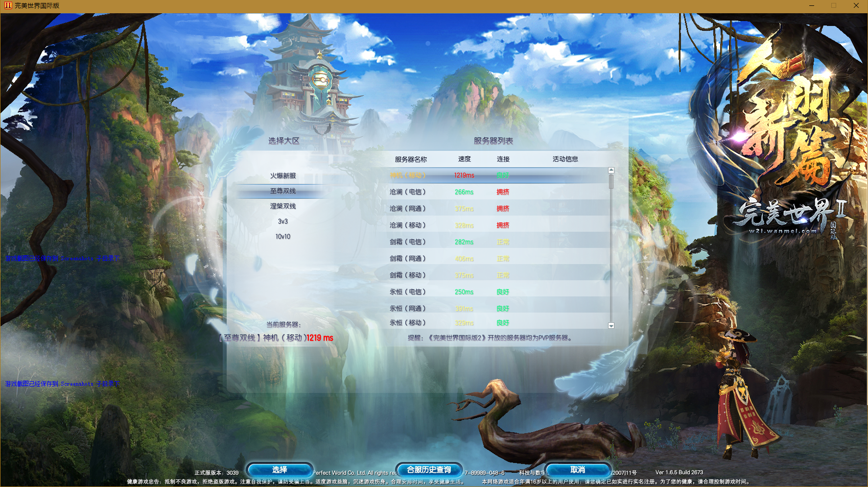
Task: Click the 速度 column header
Action: (x=465, y=159)
